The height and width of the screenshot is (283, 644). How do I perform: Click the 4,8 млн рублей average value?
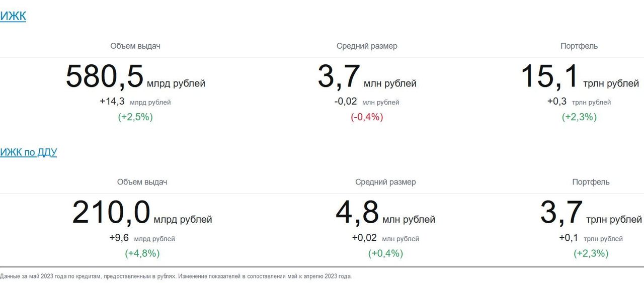tap(385, 214)
